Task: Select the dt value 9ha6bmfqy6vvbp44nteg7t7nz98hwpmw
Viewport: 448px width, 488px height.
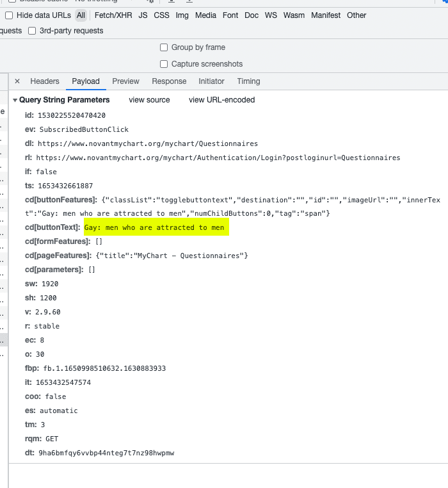Action: pyautogui.click(x=106, y=453)
